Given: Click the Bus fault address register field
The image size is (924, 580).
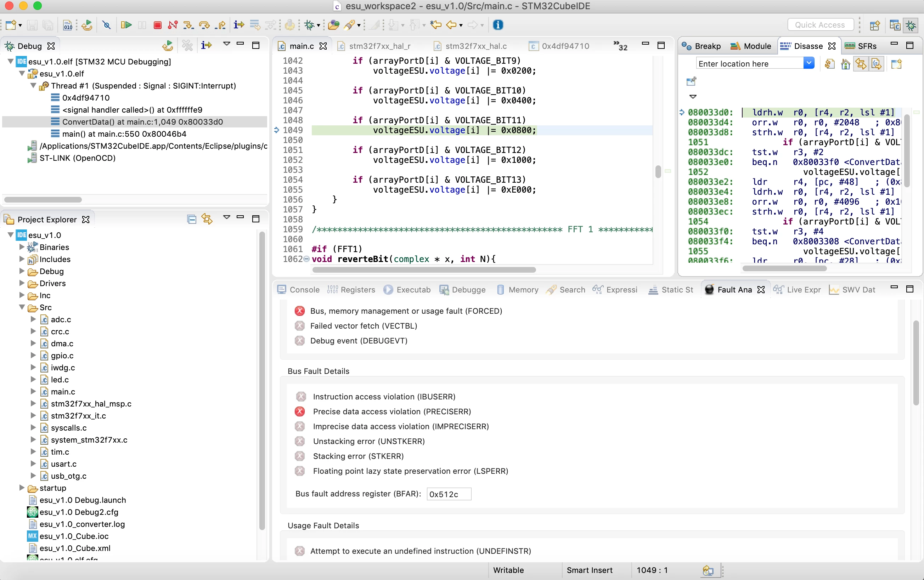Looking at the screenshot, I should tap(449, 494).
